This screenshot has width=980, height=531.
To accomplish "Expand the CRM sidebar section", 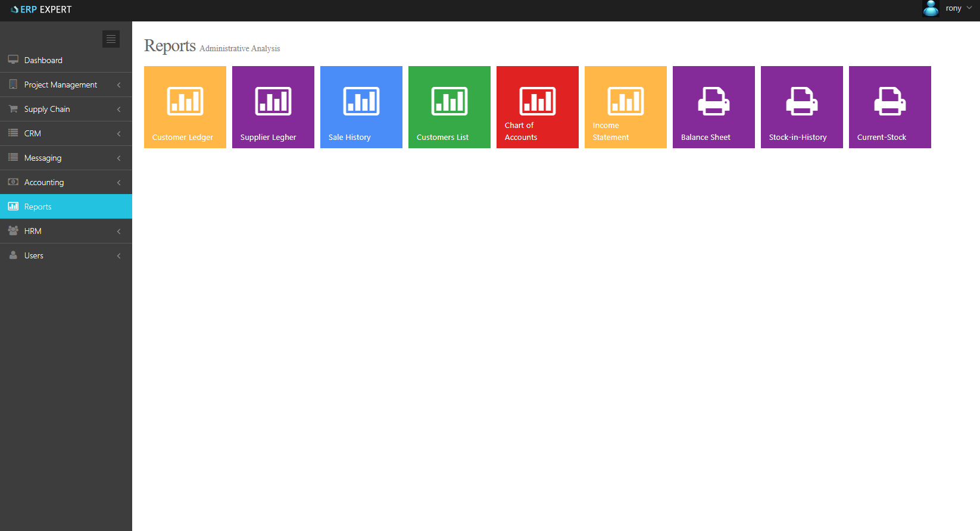I will [65, 133].
